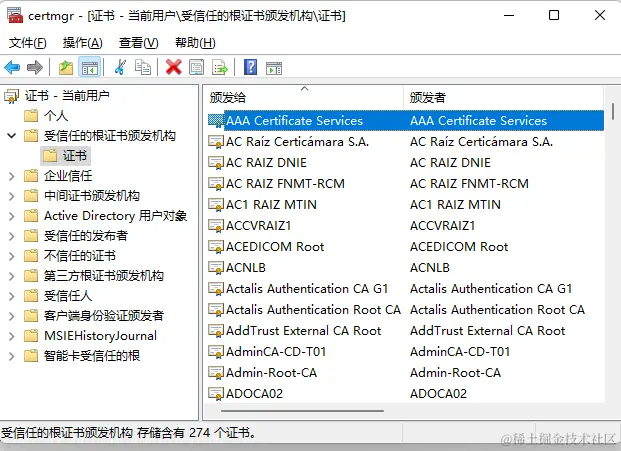Select AC RAIZ FNMT-RCM in 颁发给 column
The width and height of the screenshot is (621, 451).
(285, 184)
